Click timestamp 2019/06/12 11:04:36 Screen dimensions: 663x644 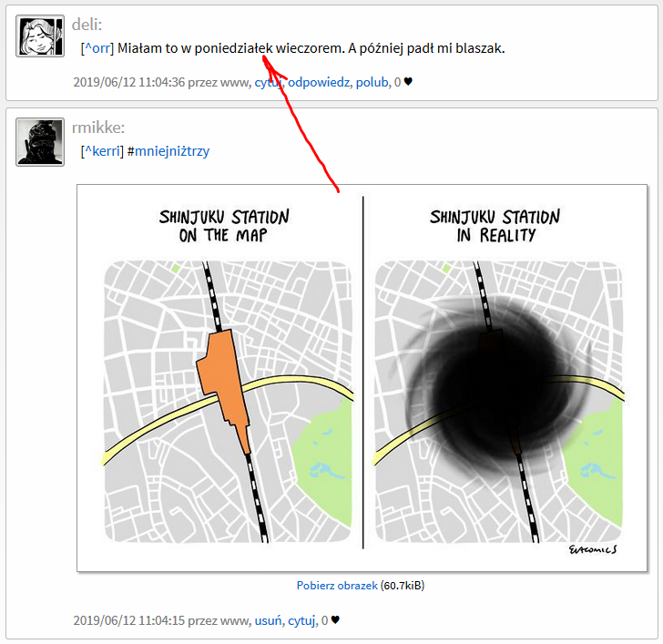(x=129, y=82)
